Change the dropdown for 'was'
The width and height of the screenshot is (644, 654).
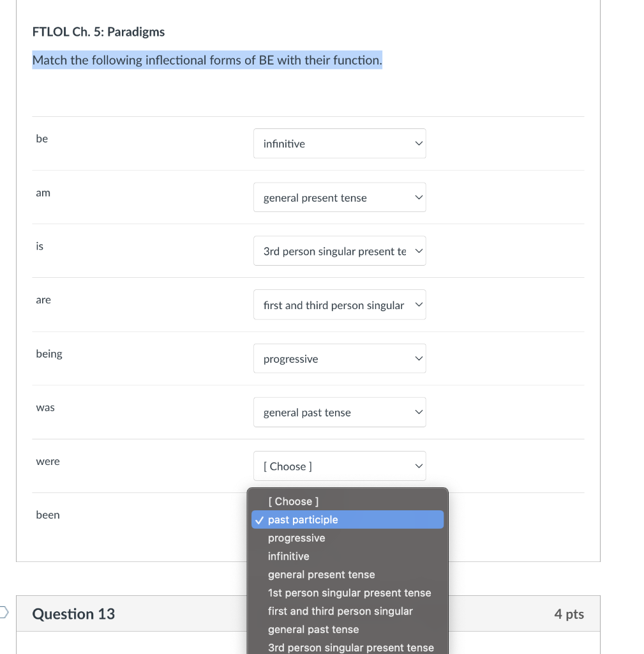point(339,413)
